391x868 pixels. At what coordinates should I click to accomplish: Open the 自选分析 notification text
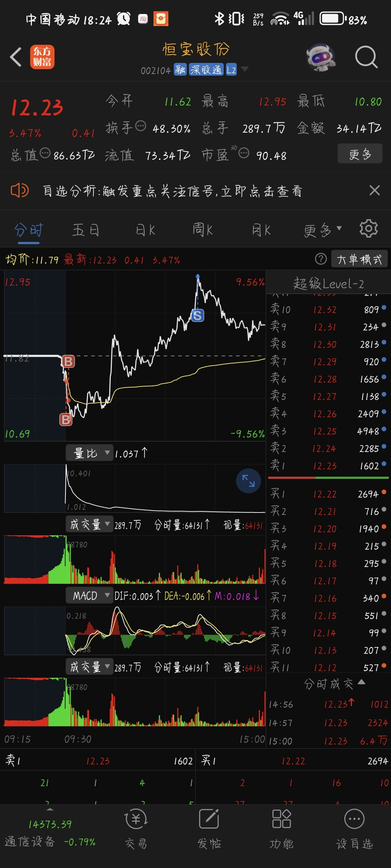coord(172,191)
